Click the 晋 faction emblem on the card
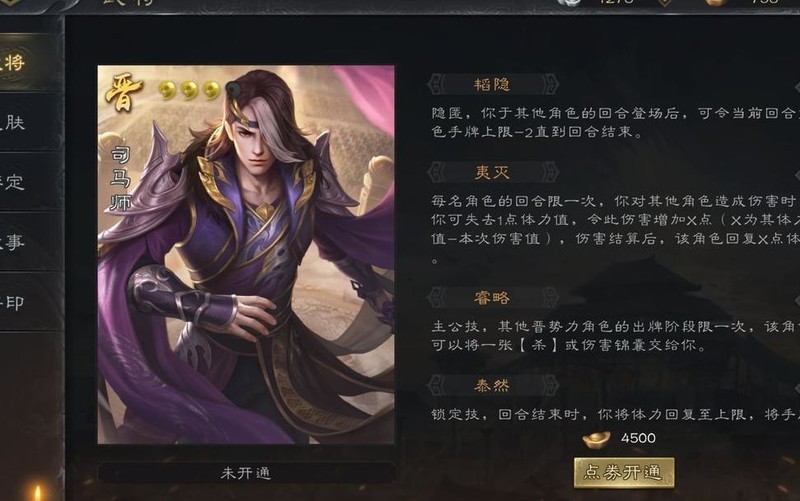Screen dimensions: 800x501 tap(123, 92)
